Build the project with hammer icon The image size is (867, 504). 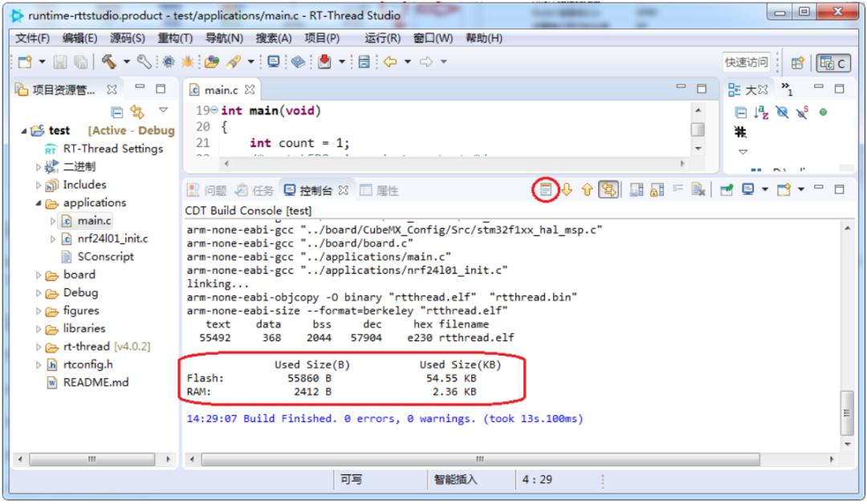coord(109,61)
